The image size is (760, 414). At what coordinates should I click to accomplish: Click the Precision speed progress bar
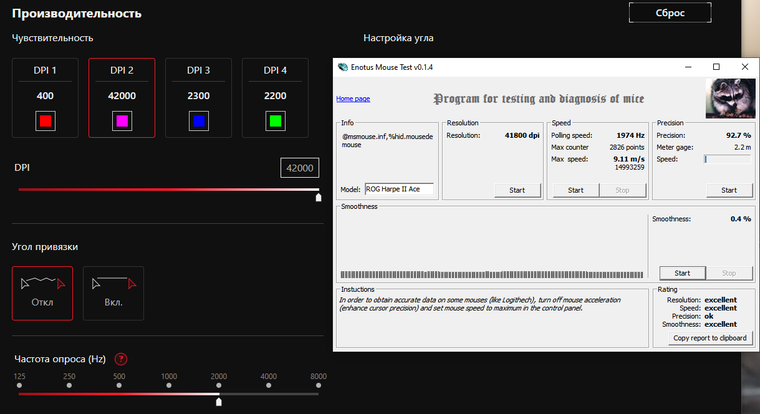tap(727, 159)
